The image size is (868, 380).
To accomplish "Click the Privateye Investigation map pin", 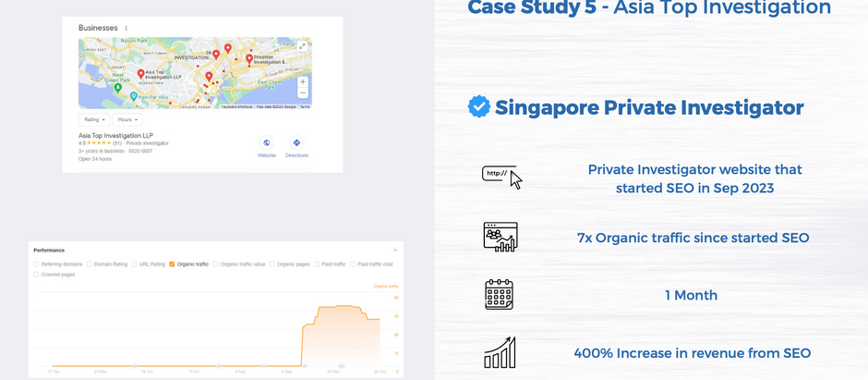I will pos(249,59).
